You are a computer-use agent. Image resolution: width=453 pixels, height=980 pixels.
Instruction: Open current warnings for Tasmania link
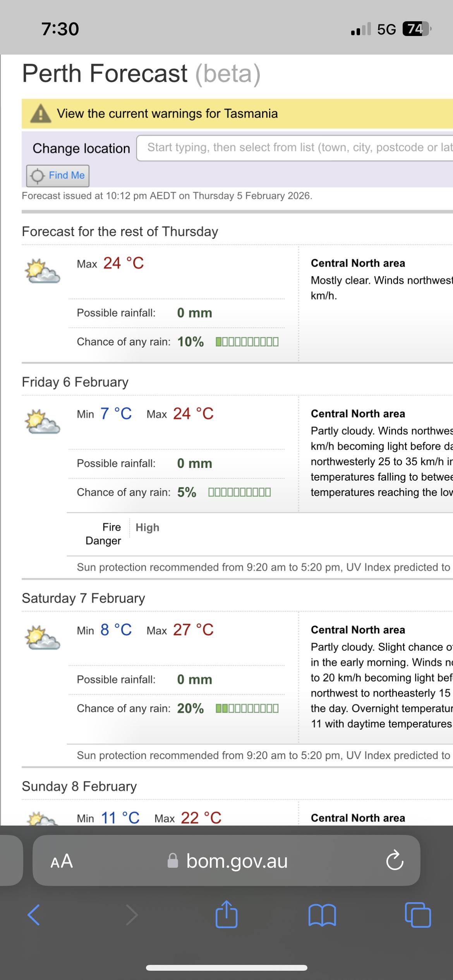pyautogui.click(x=167, y=114)
